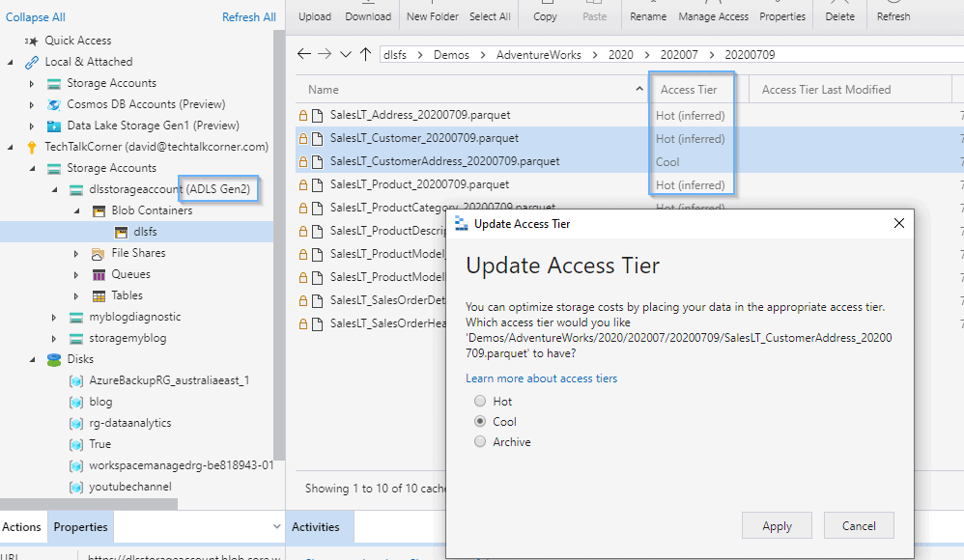Click the youtubechannel resource icon
Screen dimensions: 964x560
[x=76, y=488]
